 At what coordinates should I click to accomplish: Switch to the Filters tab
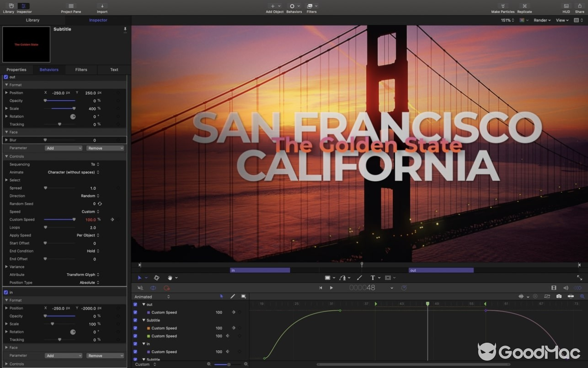click(x=81, y=69)
